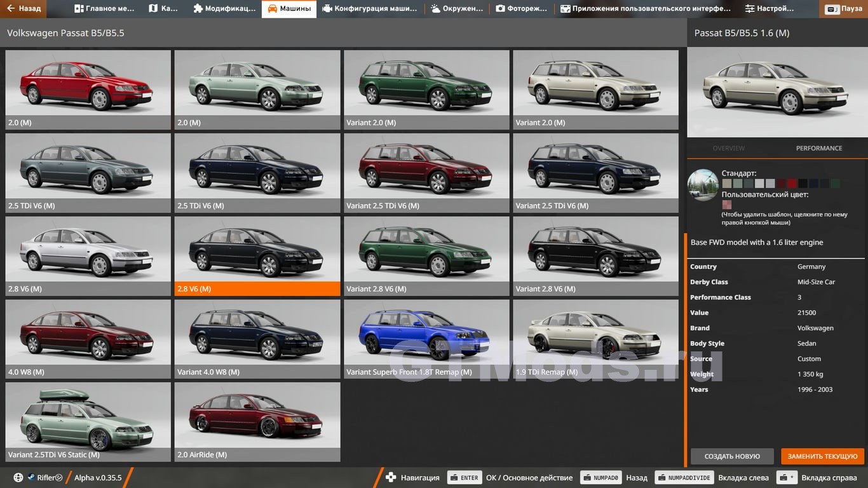Pick the black standard color swatch
The height and width of the screenshot is (488, 868).
point(803,184)
